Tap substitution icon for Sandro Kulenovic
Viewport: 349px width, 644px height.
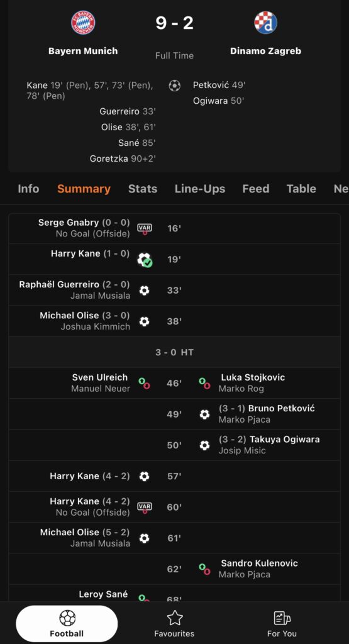tap(204, 569)
